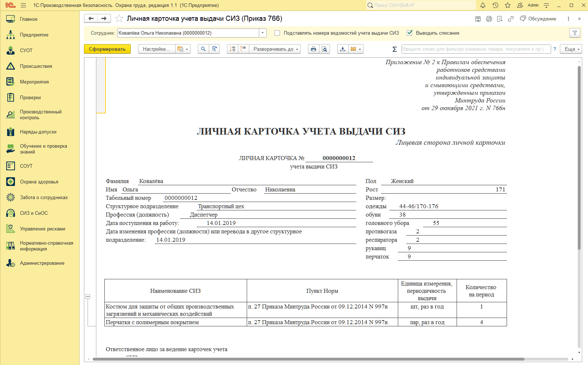Click Сформировать button

click(107, 49)
